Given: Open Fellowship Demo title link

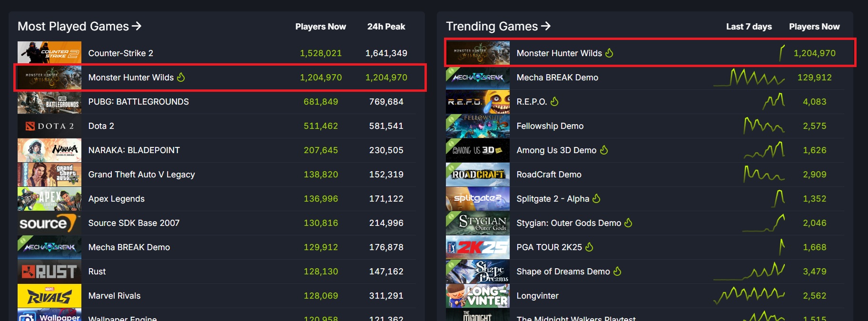Looking at the screenshot, I should click(550, 126).
